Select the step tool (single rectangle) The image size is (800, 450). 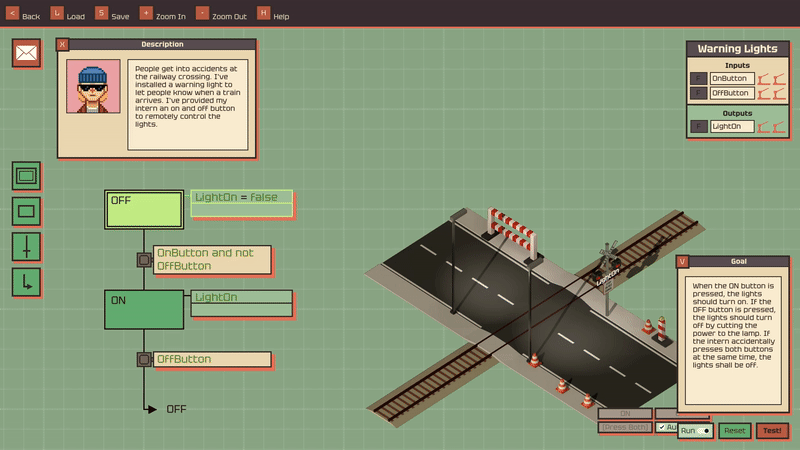pos(26,211)
